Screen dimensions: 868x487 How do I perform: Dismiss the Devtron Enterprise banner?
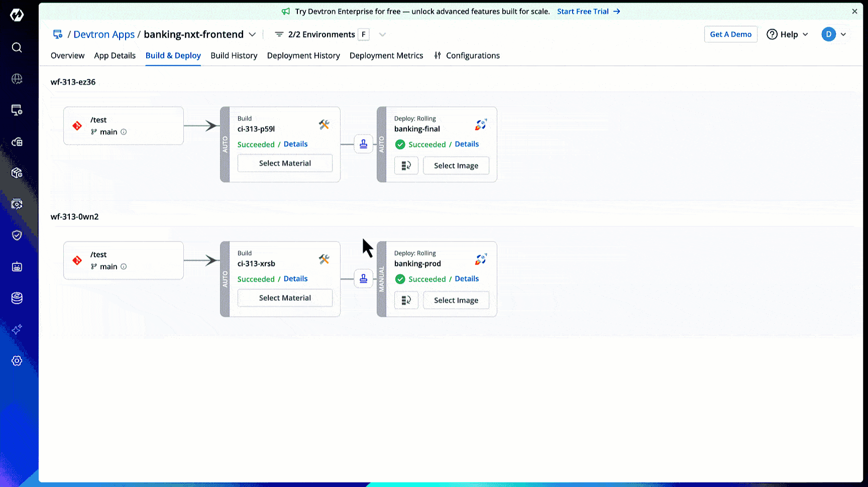click(x=854, y=12)
